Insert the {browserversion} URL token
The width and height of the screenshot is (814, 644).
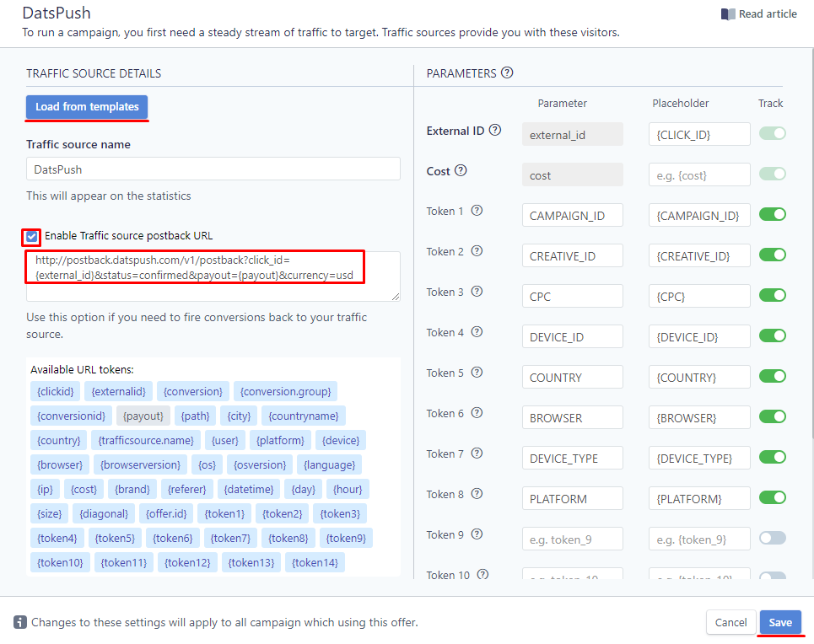(140, 464)
